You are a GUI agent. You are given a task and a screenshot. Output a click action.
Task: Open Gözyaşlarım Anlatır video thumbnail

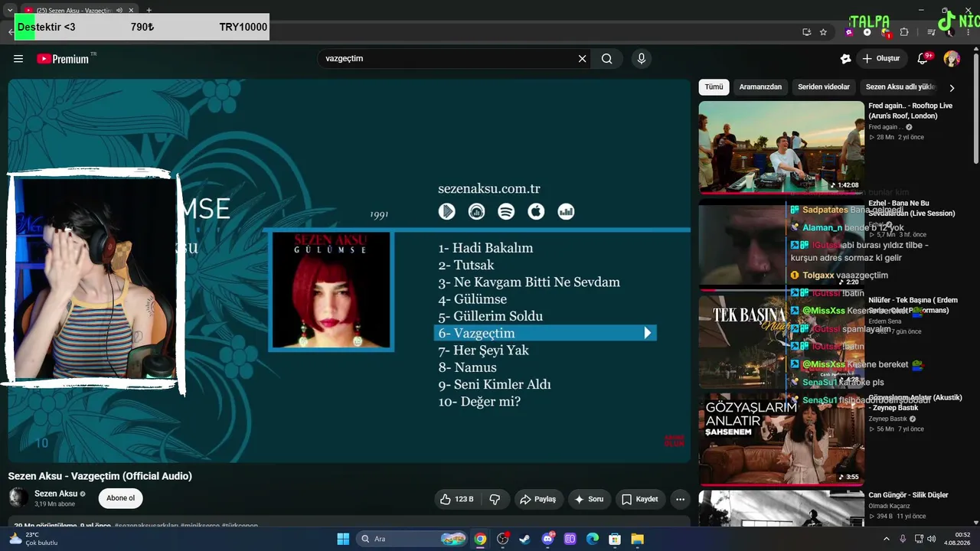(781, 439)
